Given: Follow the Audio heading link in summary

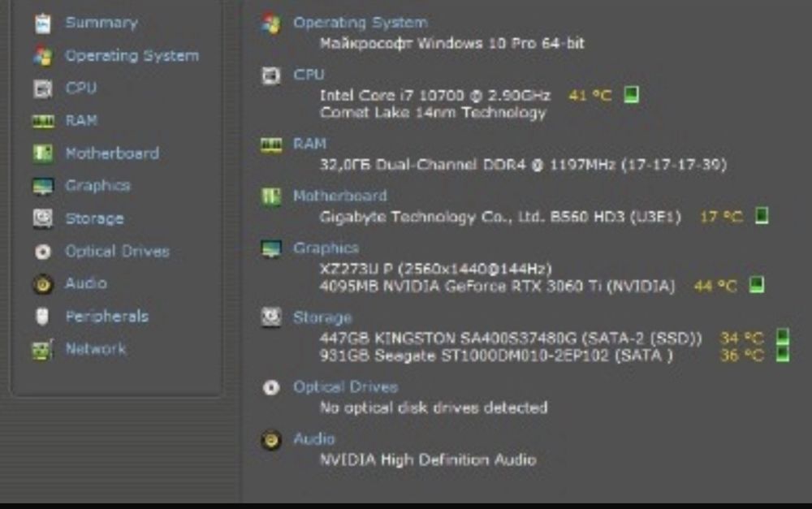Looking at the screenshot, I should pyautogui.click(x=314, y=439).
